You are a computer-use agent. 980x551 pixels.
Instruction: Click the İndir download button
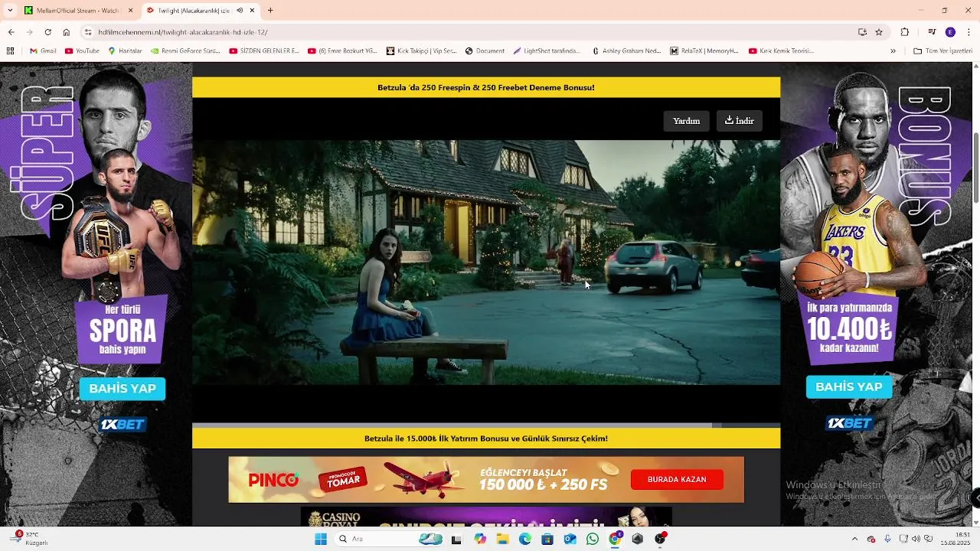coord(740,121)
